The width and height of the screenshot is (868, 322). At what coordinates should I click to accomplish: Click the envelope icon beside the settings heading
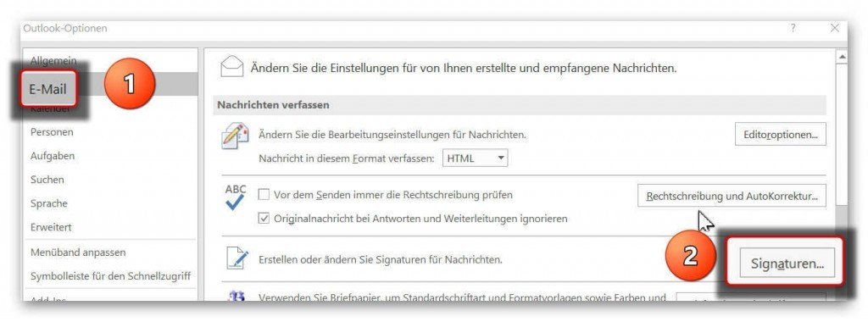click(232, 68)
